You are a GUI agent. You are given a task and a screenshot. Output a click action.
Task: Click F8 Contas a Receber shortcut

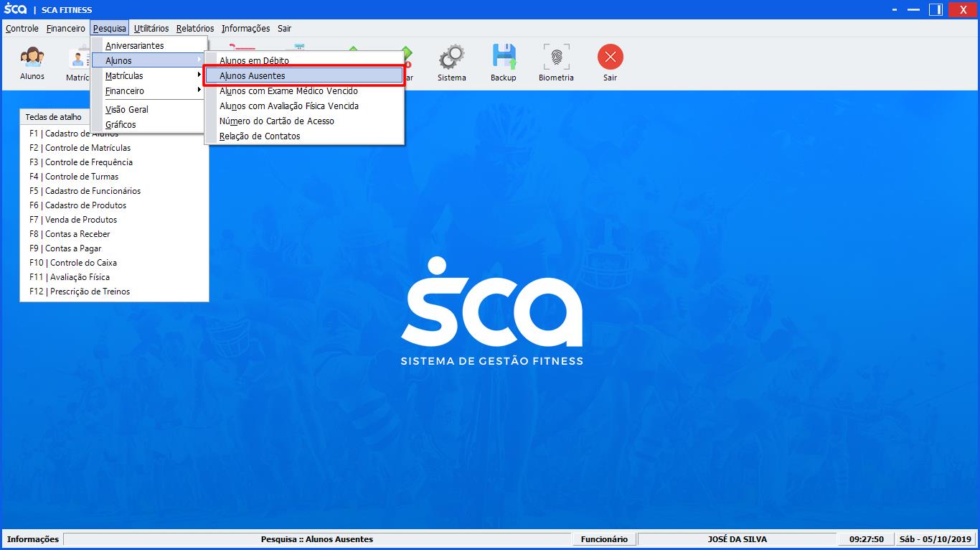point(70,234)
